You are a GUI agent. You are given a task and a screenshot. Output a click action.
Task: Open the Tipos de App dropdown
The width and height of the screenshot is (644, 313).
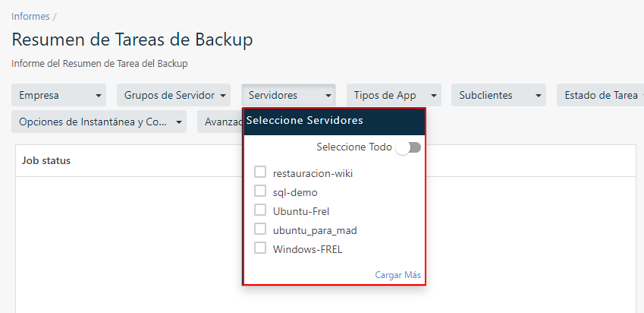coord(393,96)
